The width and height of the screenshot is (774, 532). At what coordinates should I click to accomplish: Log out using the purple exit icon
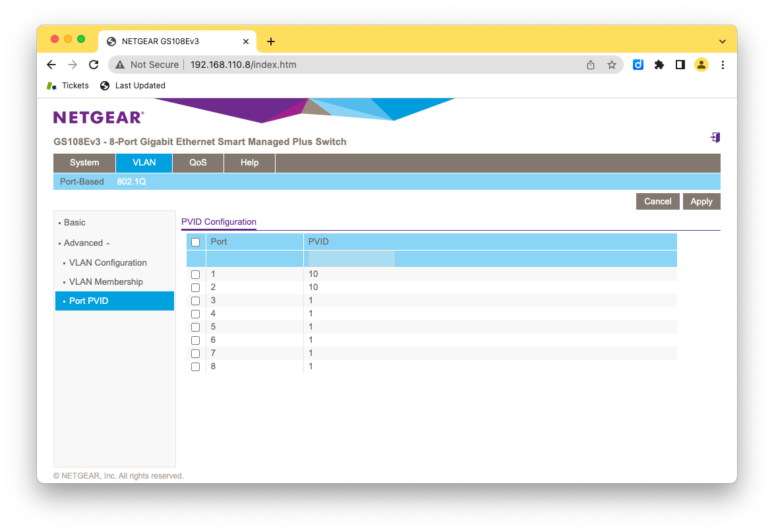coord(715,137)
